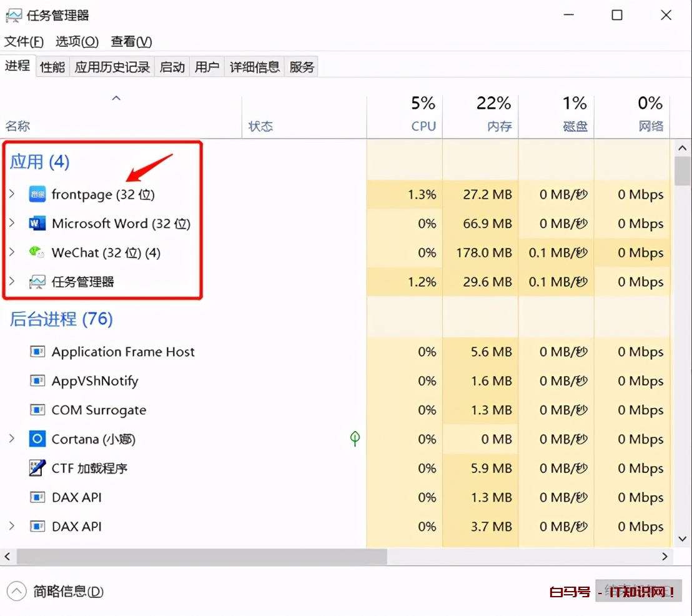Click the WeChat app icon
The image size is (692, 616).
point(37,252)
